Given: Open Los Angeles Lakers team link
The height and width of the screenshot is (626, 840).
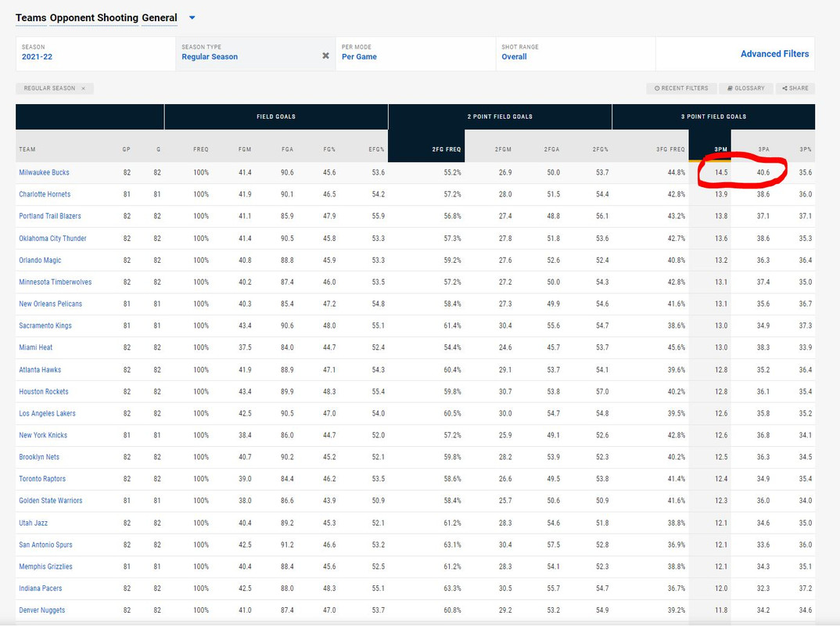Looking at the screenshot, I should pos(47,414).
